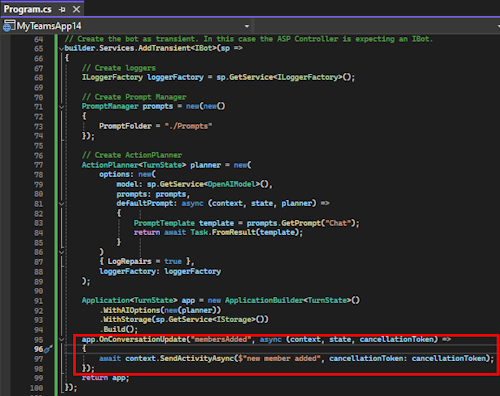This screenshot has height=396, width=500.
Task: Click ApplicationBuilder<TurnState> on line 91
Action: click(x=288, y=300)
